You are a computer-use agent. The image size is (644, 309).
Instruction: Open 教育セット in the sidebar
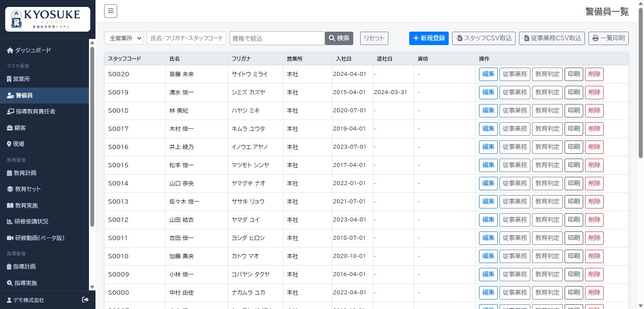pyautogui.click(x=44, y=189)
